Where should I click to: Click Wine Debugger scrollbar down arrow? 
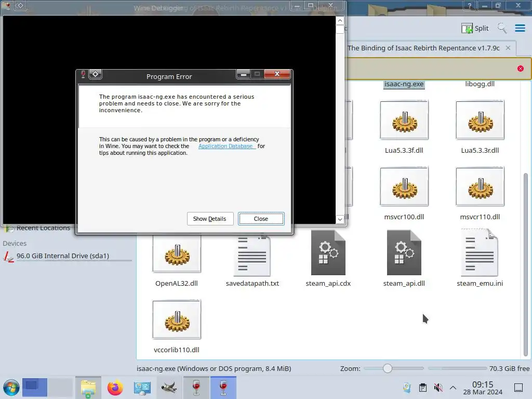(x=340, y=219)
